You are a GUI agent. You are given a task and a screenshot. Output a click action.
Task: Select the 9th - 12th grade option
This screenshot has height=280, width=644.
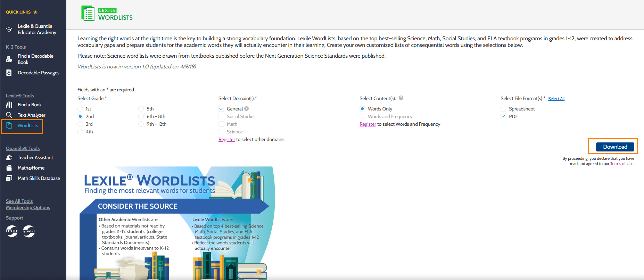(x=141, y=124)
